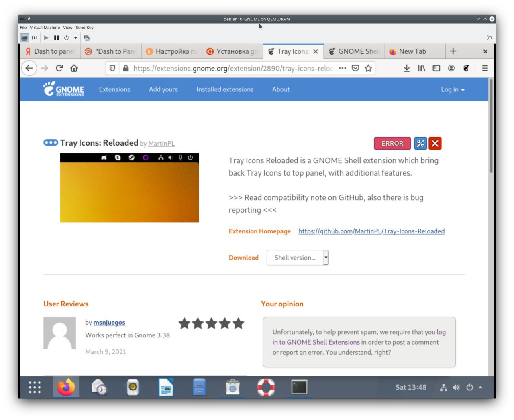Screen dimensions: 514x420
Task: Open Installed extensions nav link
Action: pyautogui.click(x=225, y=89)
